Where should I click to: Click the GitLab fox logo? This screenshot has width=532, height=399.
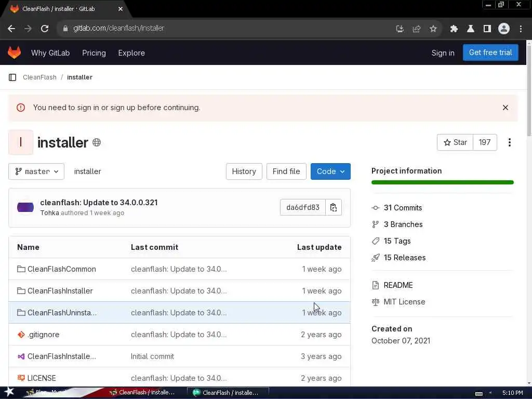pyautogui.click(x=14, y=53)
